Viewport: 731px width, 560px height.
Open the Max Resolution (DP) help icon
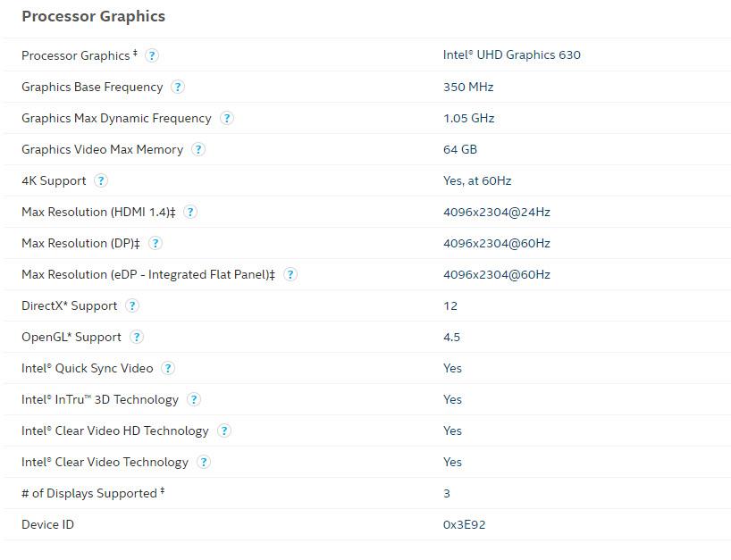click(155, 243)
